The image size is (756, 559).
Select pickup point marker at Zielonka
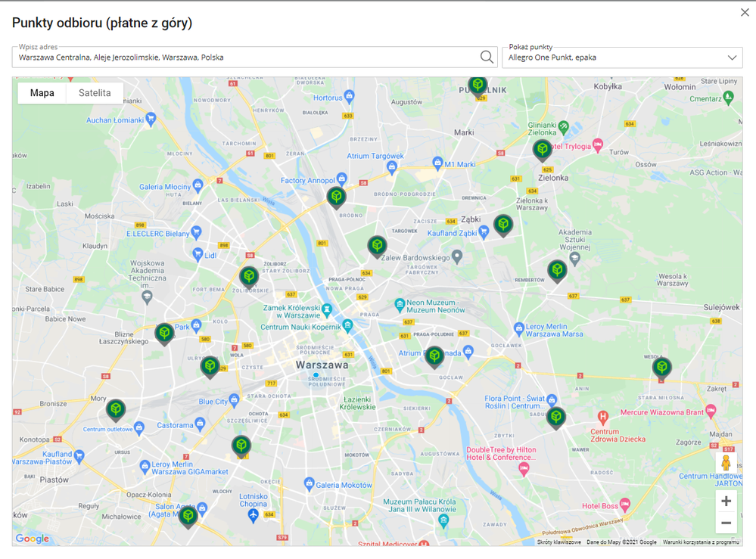(x=543, y=149)
